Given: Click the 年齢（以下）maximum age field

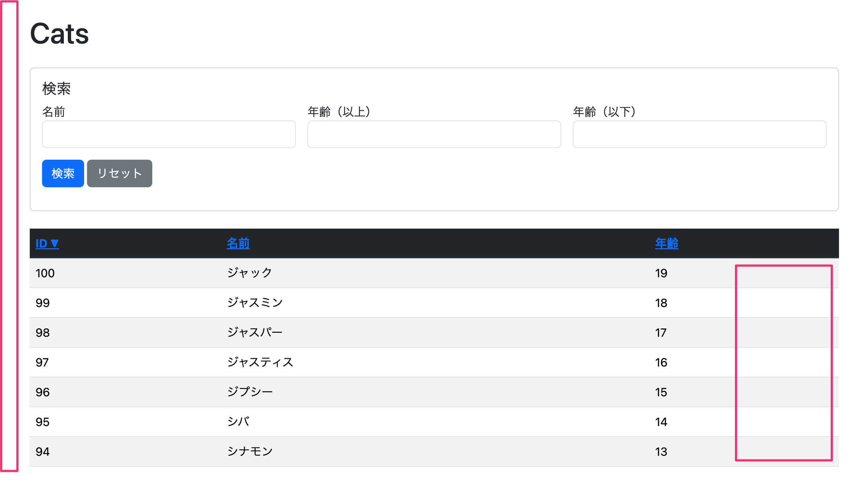Looking at the screenshot, I should [699, 134].
